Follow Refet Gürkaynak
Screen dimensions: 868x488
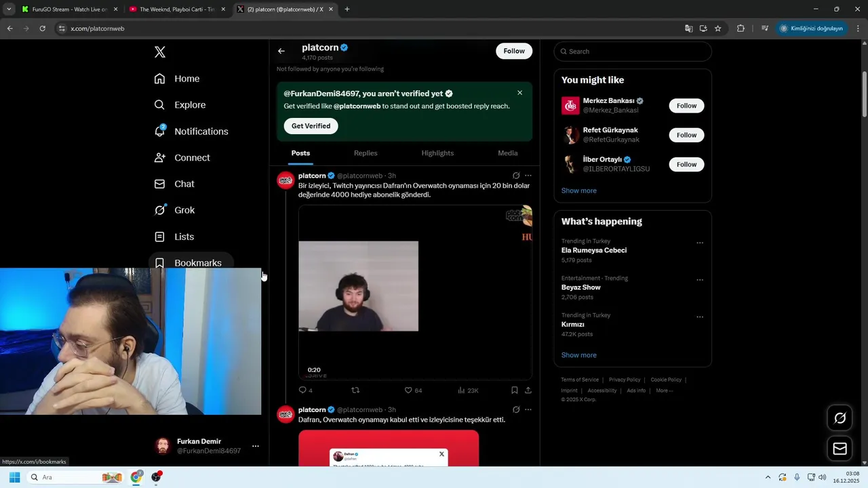coord(686,135)
